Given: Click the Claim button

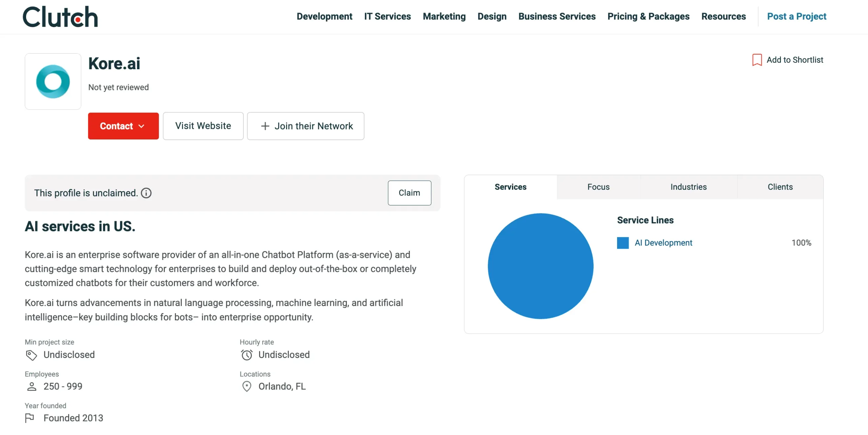Looking at the screenshot, I should tap(409, 193).
